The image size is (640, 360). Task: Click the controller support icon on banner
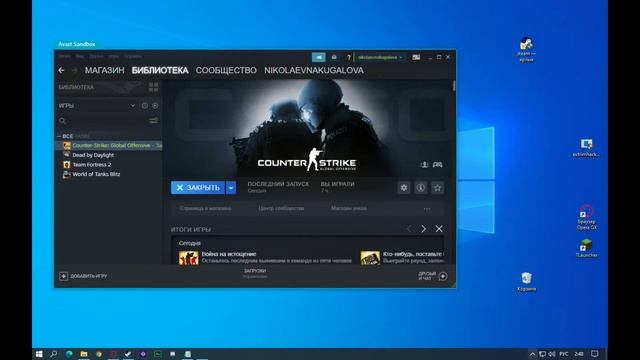[x=438, y=164]
